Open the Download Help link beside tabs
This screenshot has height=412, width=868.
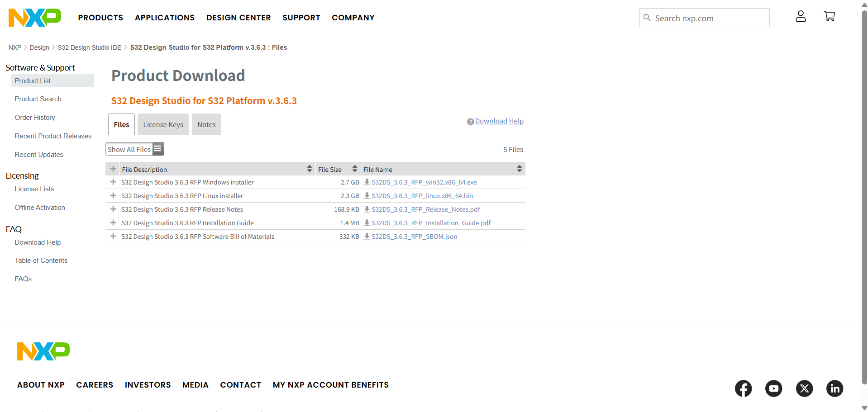pyautogui.click(x=499, y=121)
